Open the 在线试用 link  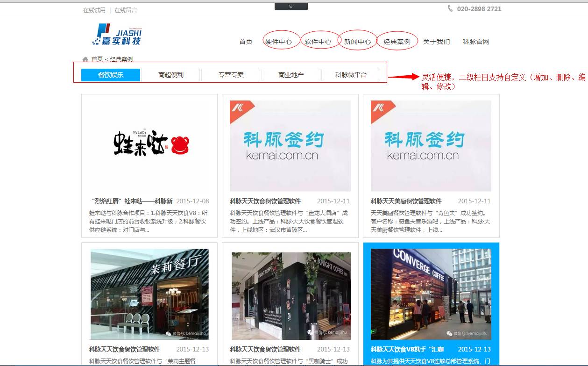(94, 10)
